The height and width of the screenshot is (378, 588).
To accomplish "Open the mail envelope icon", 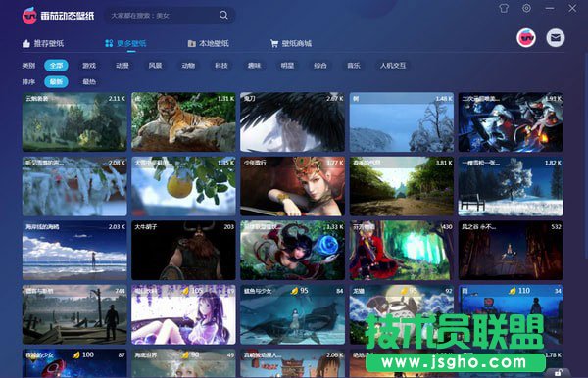I will pyautogui.click(x=556, y=38).
